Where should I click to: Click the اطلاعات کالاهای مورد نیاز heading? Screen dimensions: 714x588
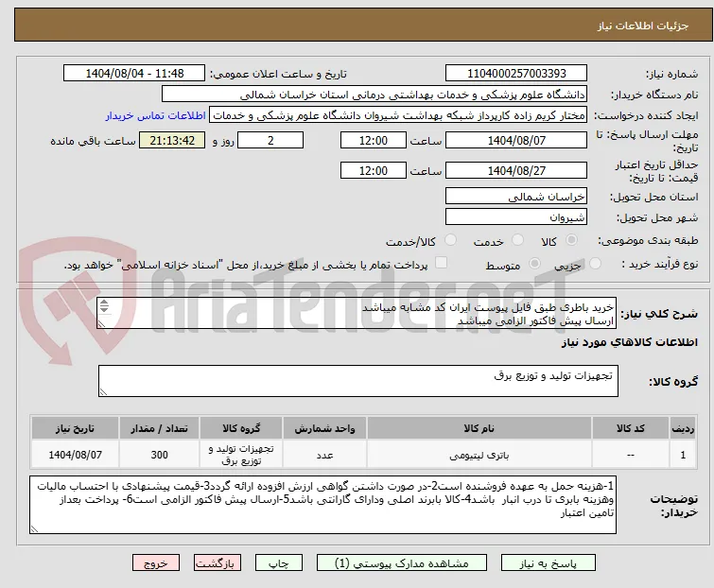point(629,342)
